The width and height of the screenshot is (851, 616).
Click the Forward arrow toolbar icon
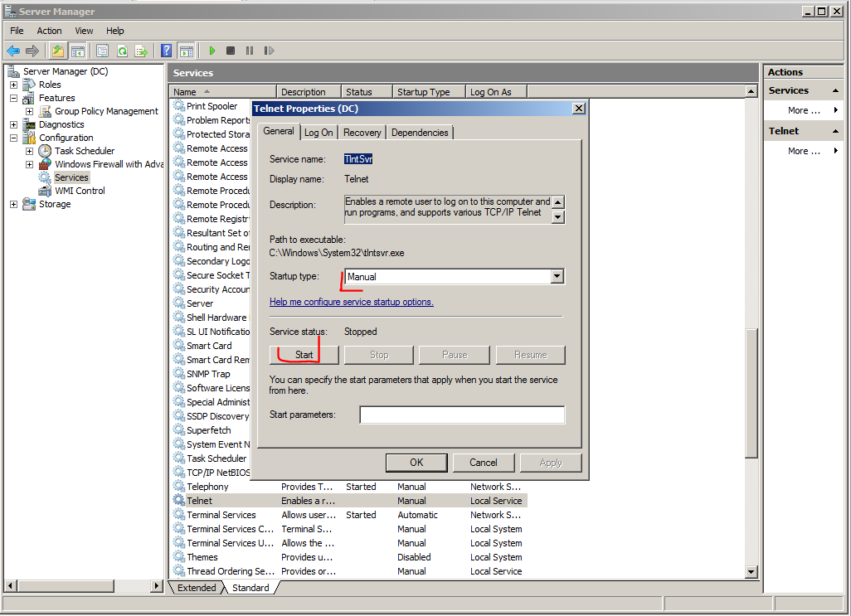(x=32, y=51)
